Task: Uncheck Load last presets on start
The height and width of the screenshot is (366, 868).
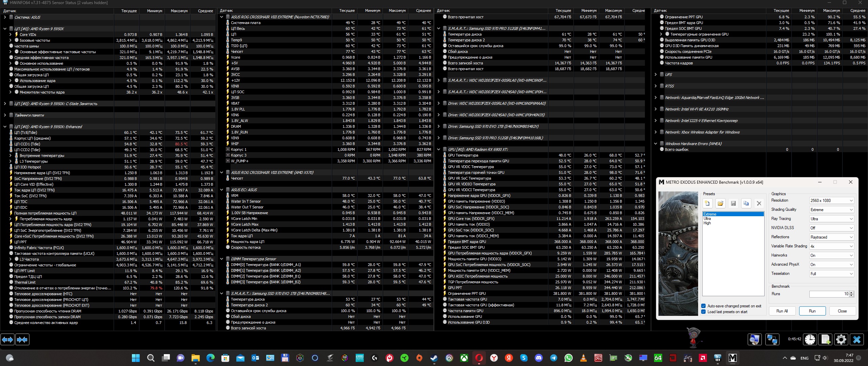Action: (x=704, y=312)
